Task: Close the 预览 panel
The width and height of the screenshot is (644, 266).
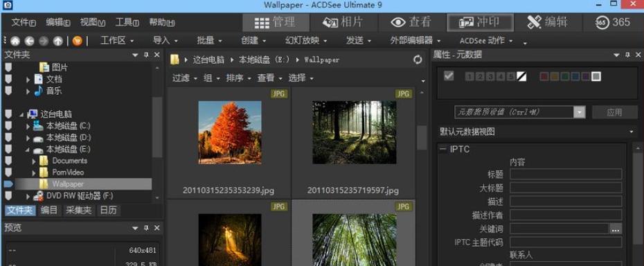Action: (157, 228)
